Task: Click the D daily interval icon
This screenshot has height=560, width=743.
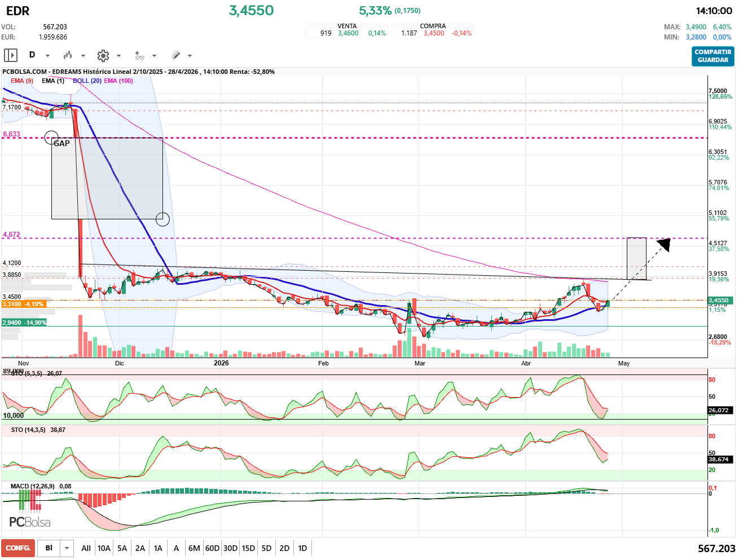Action: coord(32,55)
